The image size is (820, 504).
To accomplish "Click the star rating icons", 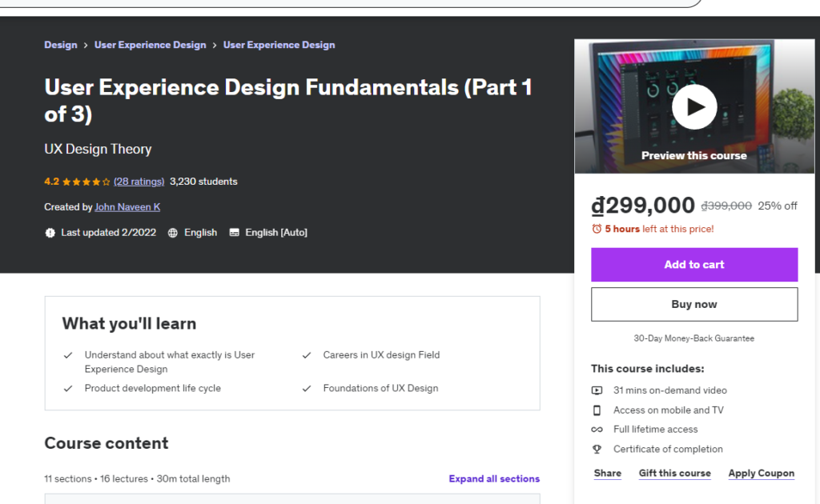I will (86, 182).
